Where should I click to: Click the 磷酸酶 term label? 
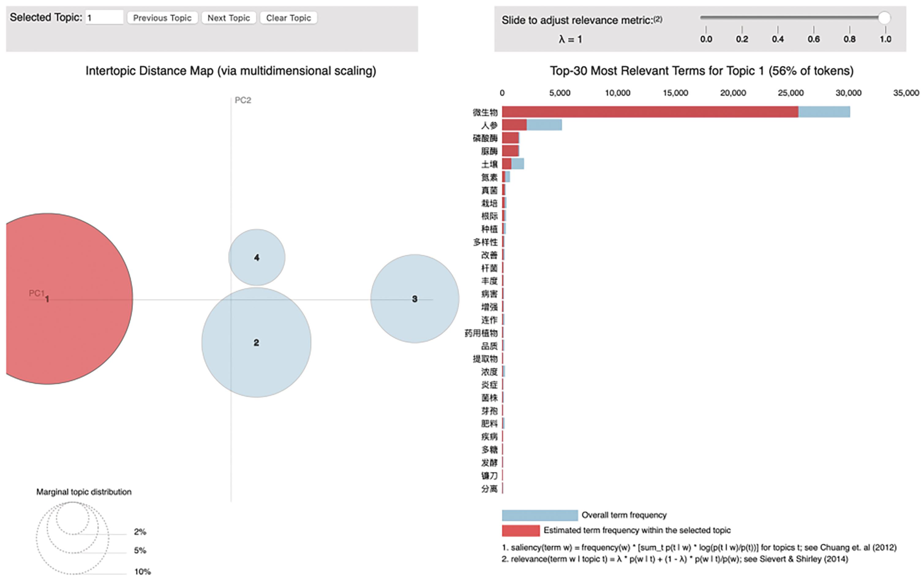[485, 138]
